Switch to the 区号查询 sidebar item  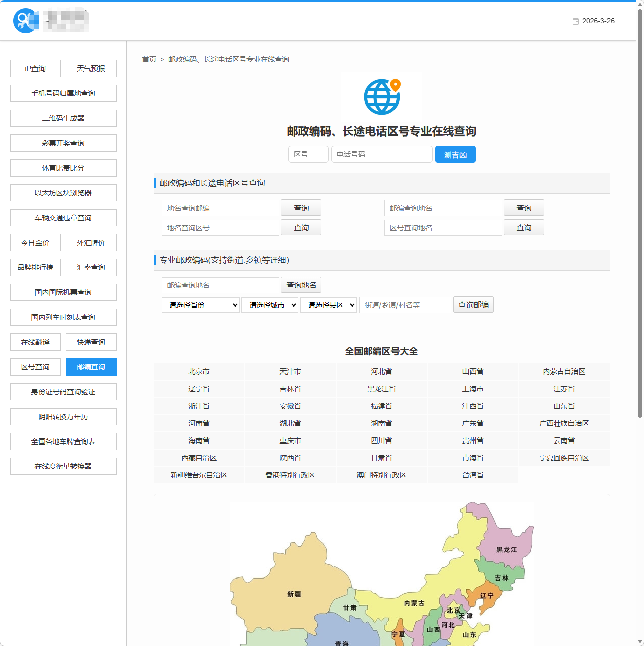[35, 366]
